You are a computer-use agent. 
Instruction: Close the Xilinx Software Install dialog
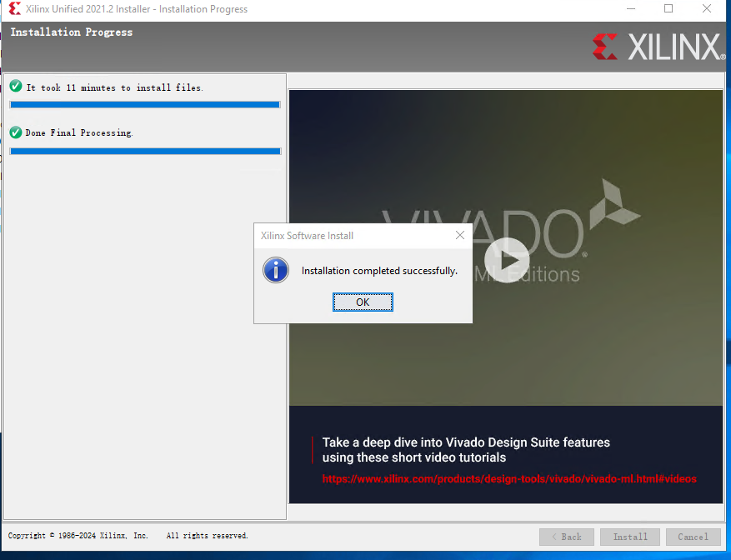coord(459,235)
